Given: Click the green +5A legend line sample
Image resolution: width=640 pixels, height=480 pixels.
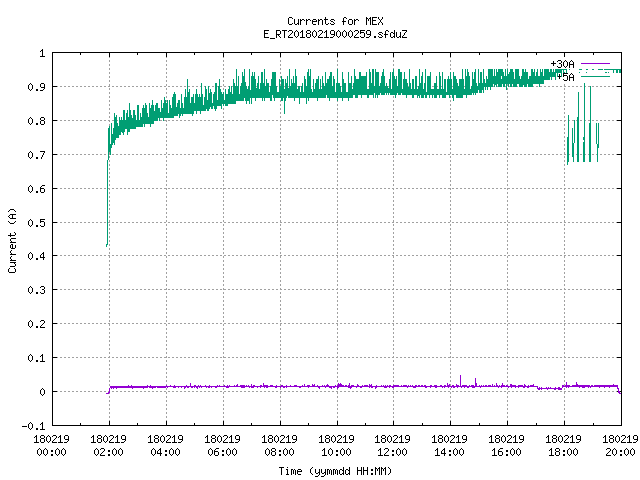Looking at the screenshot, I should tap(595, 76).
